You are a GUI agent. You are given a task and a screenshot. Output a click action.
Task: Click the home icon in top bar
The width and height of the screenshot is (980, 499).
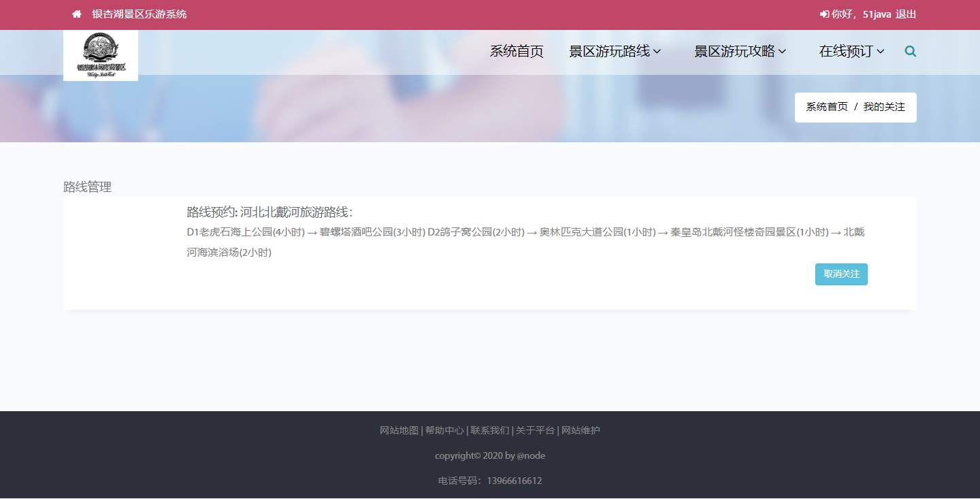click(77, 14)
